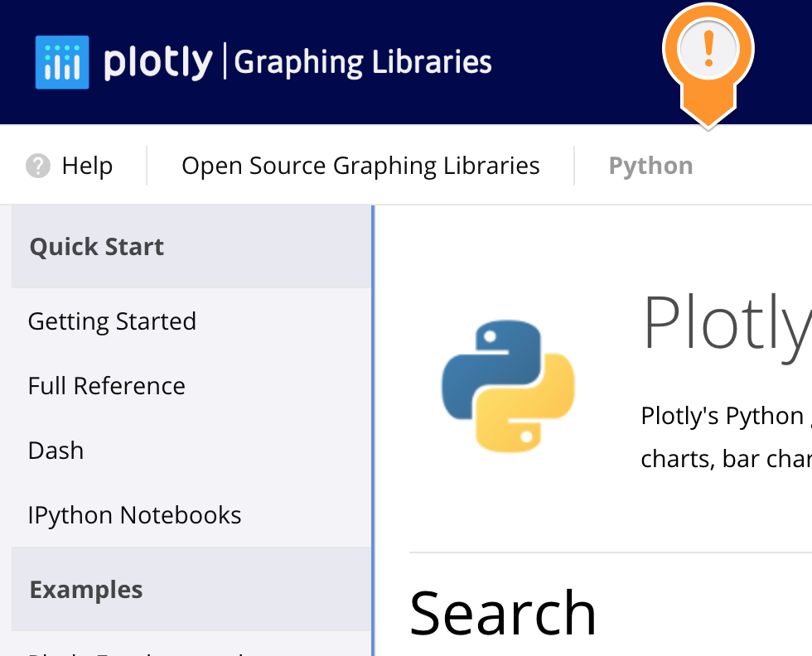Open the Getting Started page
Image resolution: width=812 pixels, height=656 pixels.
(112, 321)
